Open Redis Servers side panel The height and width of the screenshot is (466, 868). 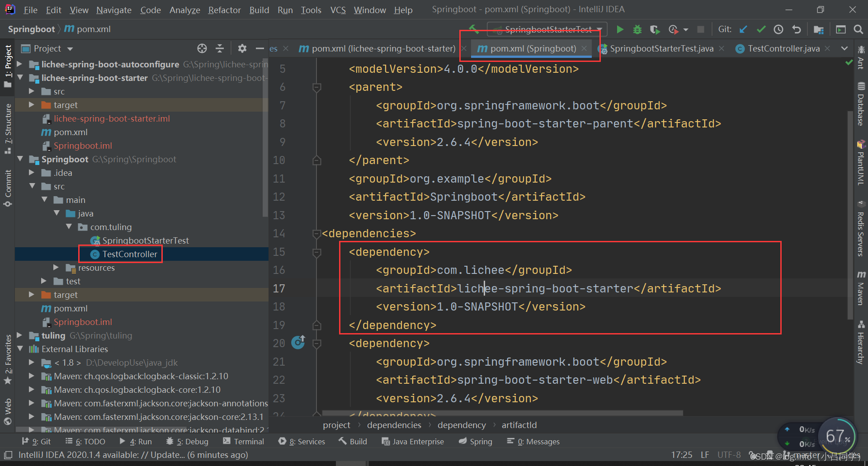(x=861, y=228)
